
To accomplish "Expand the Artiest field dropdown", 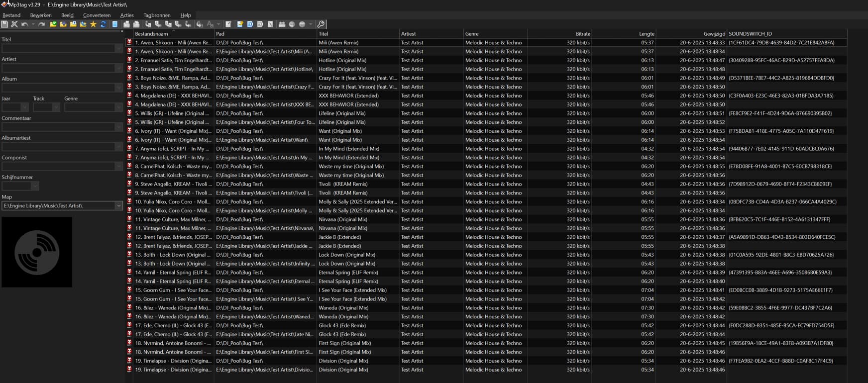I will [118, 68].
